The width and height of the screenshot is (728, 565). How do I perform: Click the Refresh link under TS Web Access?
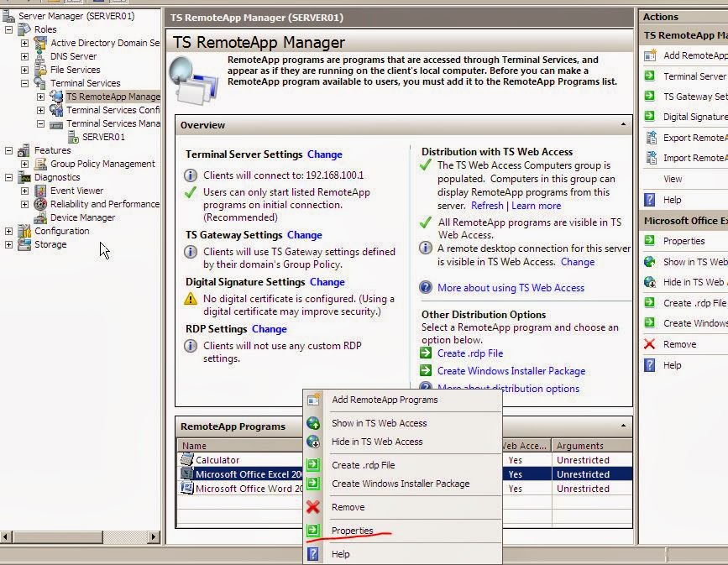[x=487, y=205]
